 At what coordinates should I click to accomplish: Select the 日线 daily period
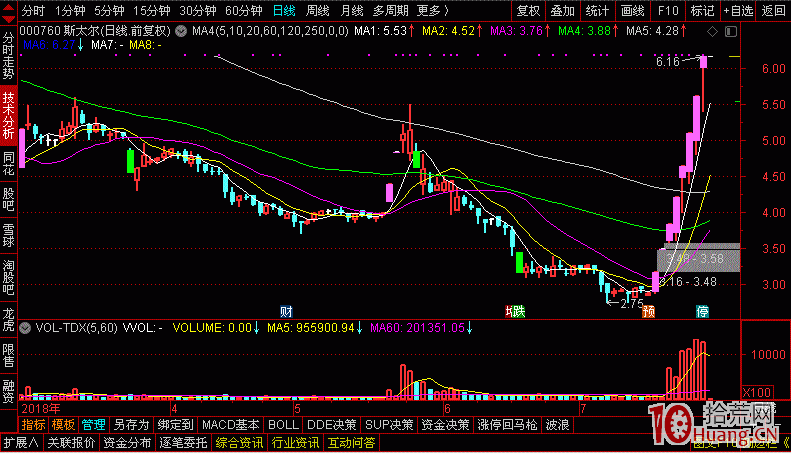(284, 11)
